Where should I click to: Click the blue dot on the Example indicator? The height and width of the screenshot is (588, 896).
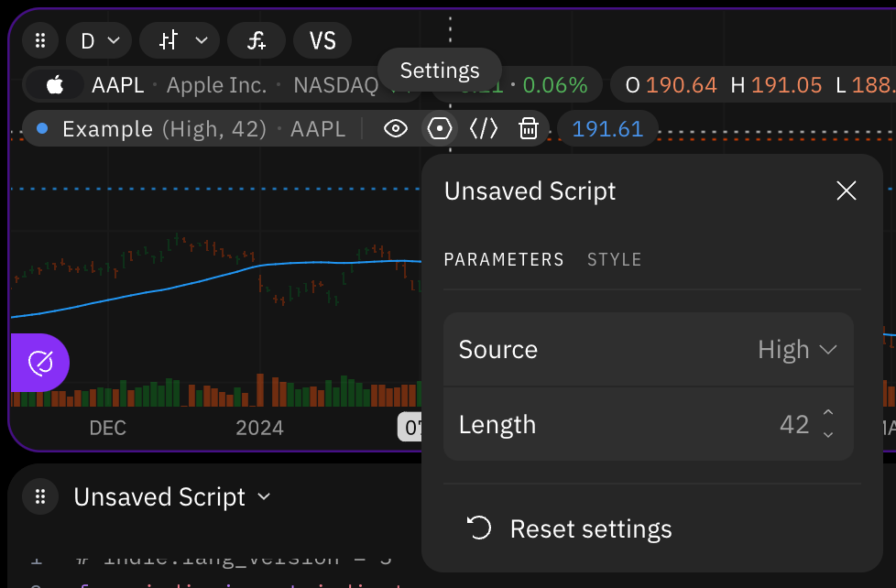coord(42,128)
